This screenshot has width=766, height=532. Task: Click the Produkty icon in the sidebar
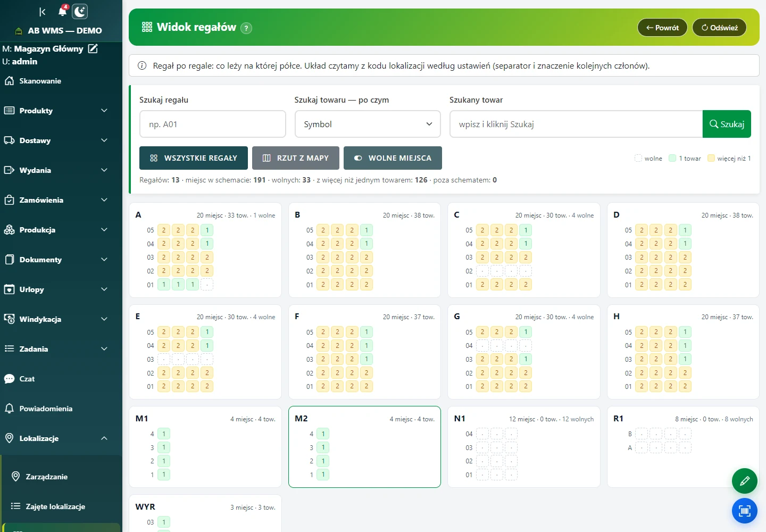click(x=9, y=111)
